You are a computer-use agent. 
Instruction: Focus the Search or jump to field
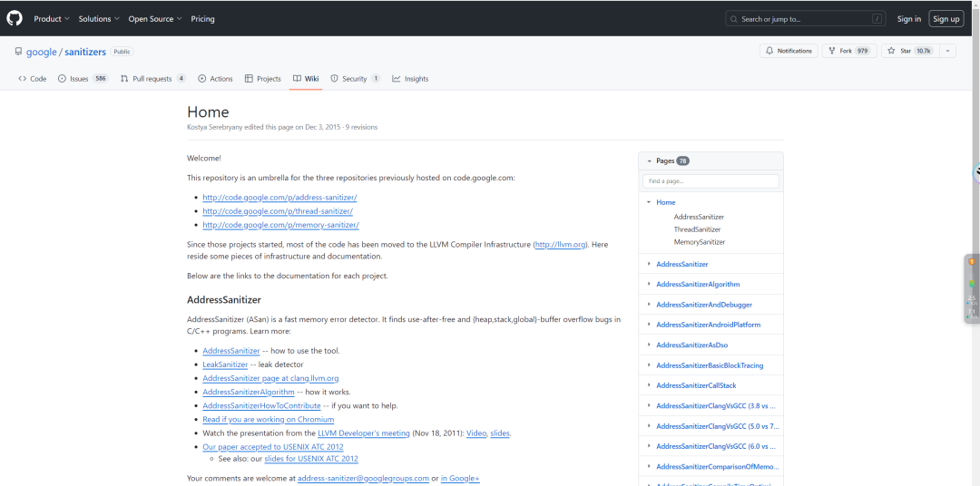pyautogui.click(x=806, y=19)
